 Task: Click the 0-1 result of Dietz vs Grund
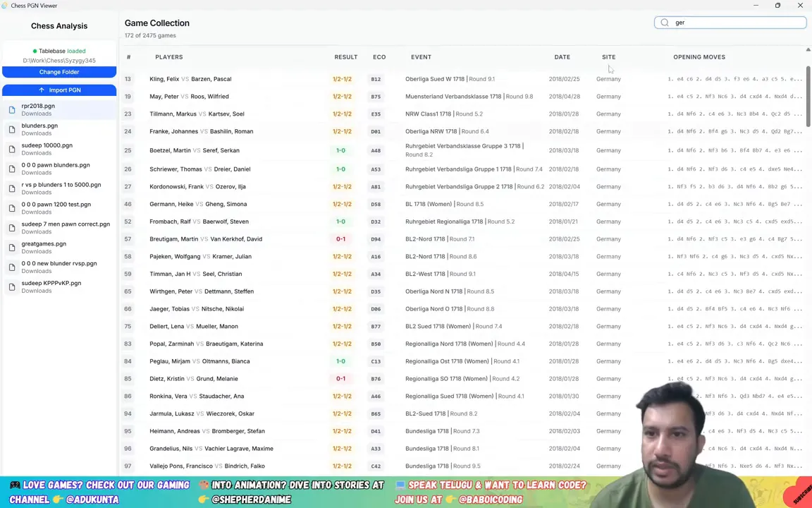click(340, 378)
